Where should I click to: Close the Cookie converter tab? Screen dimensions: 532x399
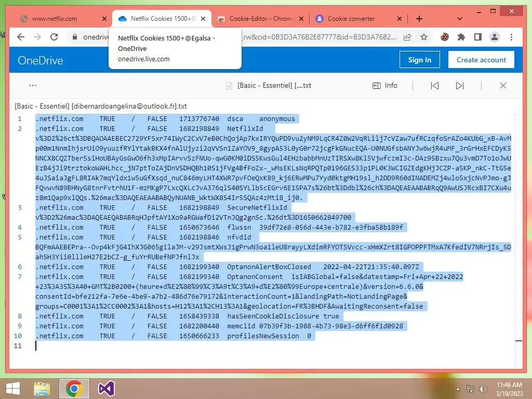coord(400,19)
